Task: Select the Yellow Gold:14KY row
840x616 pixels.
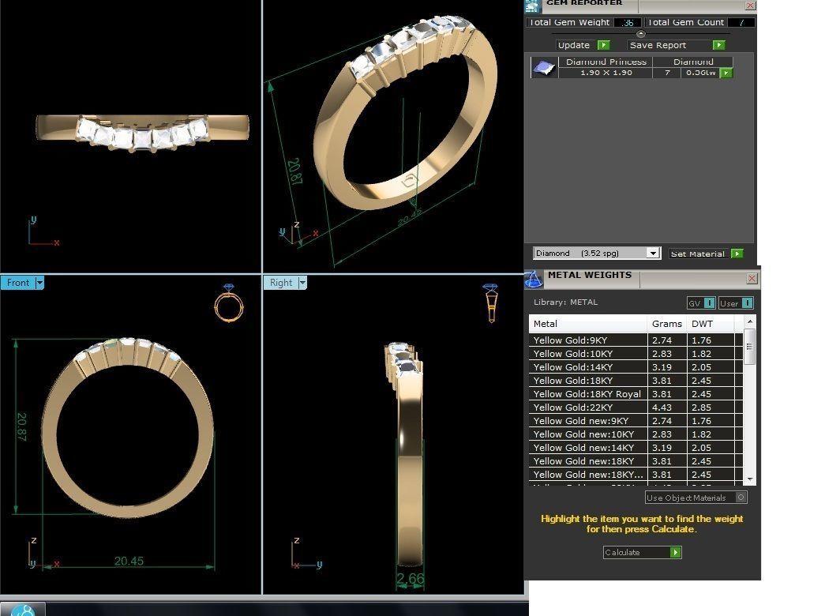Action: (636, 366)
